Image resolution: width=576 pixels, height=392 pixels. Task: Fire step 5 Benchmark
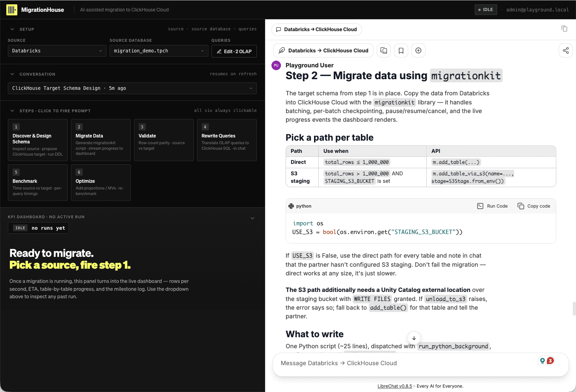click(38, 182)
